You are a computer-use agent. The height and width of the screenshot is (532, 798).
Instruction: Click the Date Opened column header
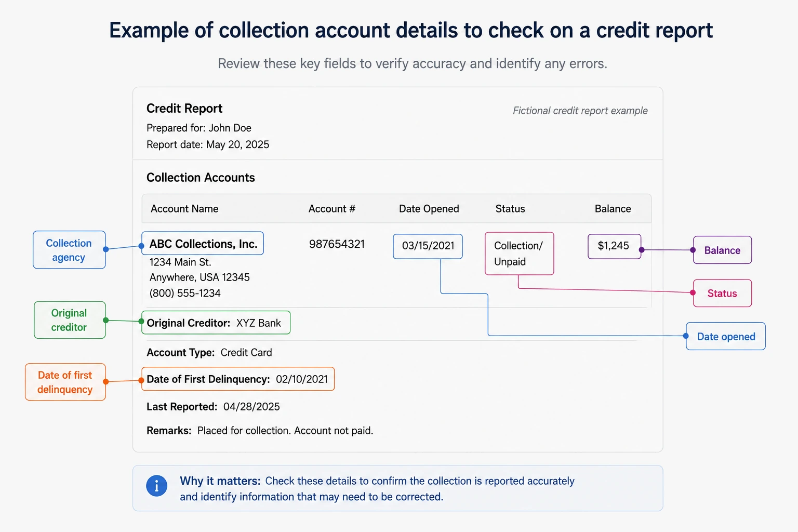click(x=429, y=209)
